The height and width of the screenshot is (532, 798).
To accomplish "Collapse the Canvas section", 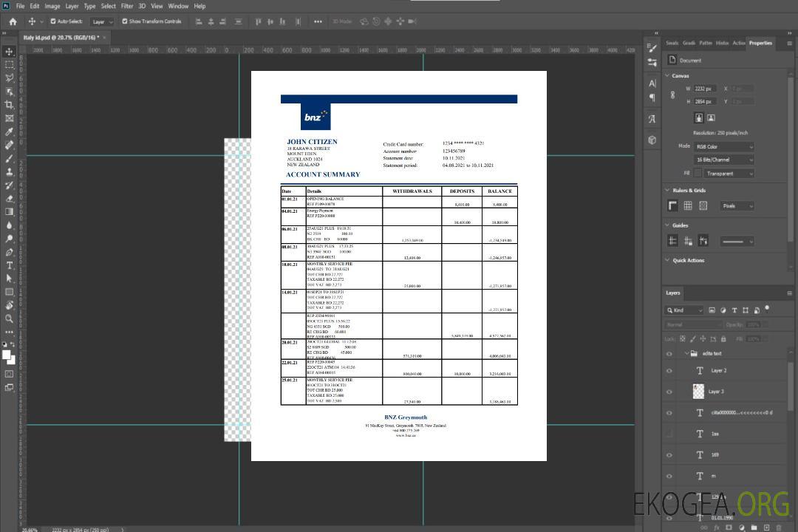I will (x=668, y=75).
